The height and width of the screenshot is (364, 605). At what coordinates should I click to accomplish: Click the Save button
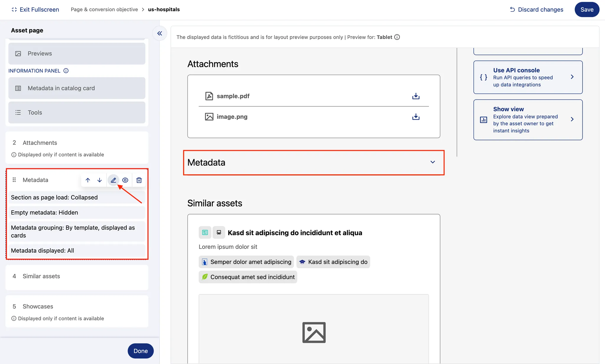(x=587, y=9)
